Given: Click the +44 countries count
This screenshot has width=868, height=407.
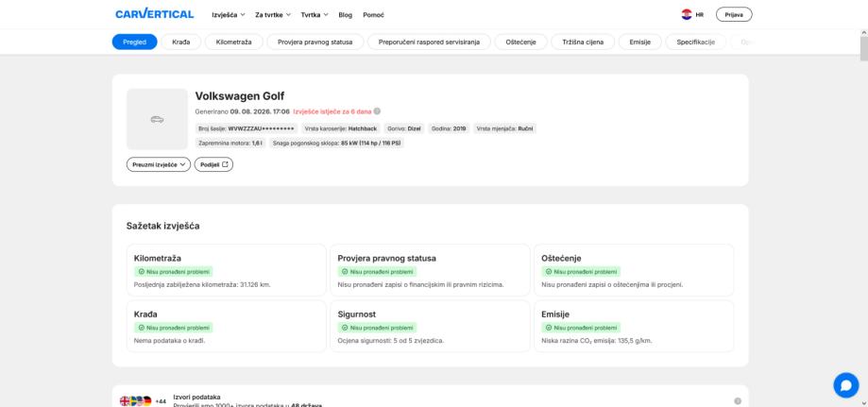Looking at the screenshot, I should click(161, 401).
